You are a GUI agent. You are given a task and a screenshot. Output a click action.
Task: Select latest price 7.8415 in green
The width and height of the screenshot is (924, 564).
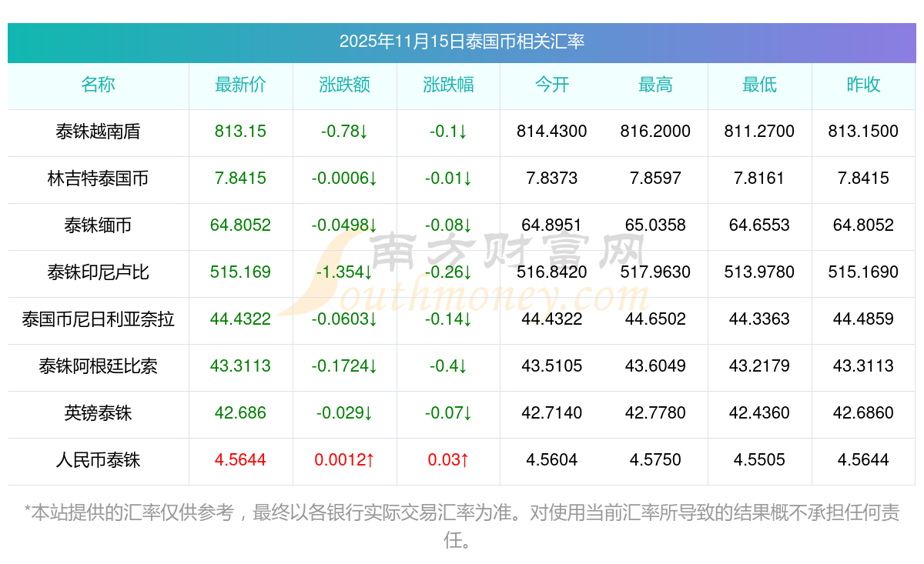click(240, 179)
